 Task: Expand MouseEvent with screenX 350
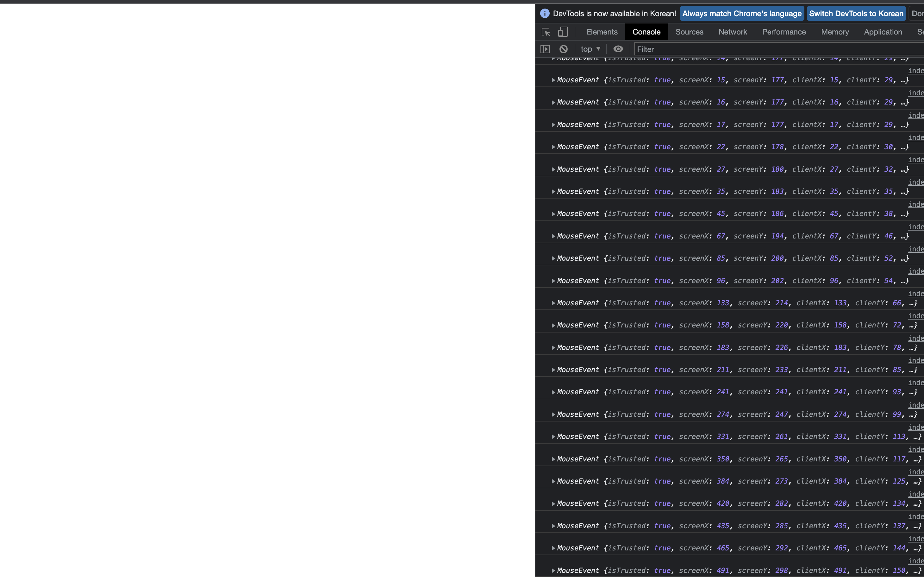tap(553, 459)
